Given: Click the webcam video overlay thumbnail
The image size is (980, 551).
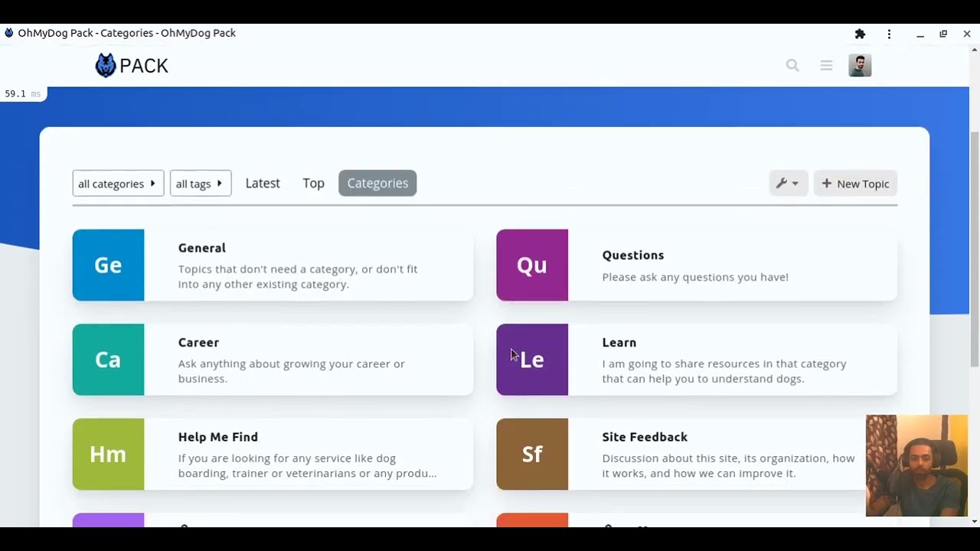Looking at the screenshot, I should [916, 466].
